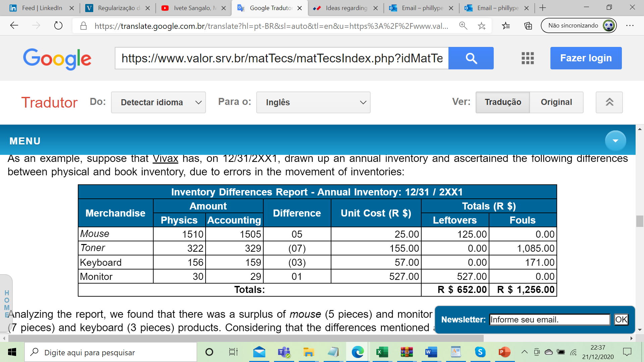The width and height of the screenshot is (644, 362).
Task: Switch view to Original
Action: [556, 102]
